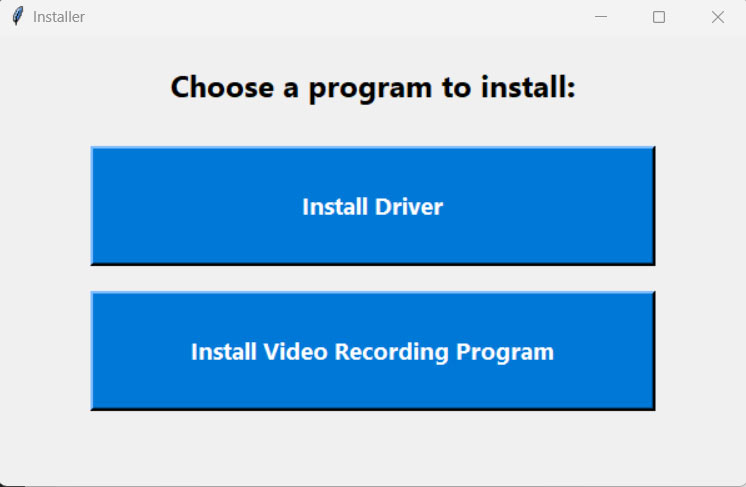The image size is (746, 487).
Task: Click the 'Choose a program to install:' heading
Action: coord(373,88)
